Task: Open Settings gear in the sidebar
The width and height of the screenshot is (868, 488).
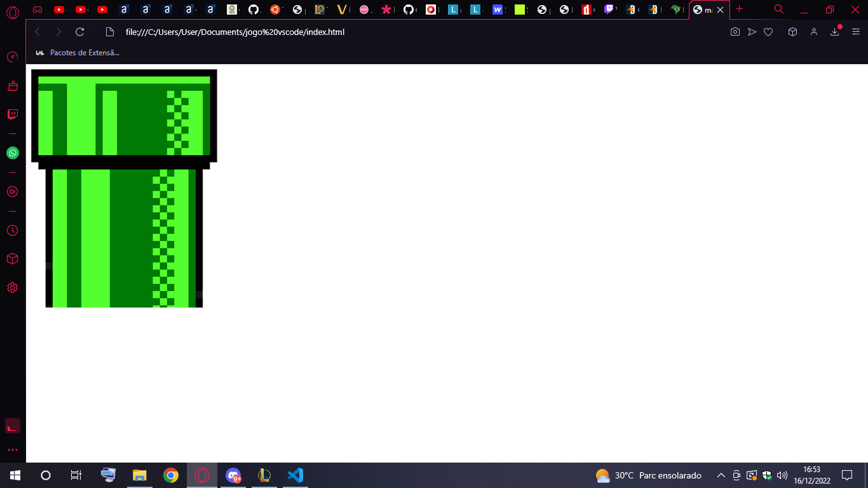Action: click(x=12, y=288)
